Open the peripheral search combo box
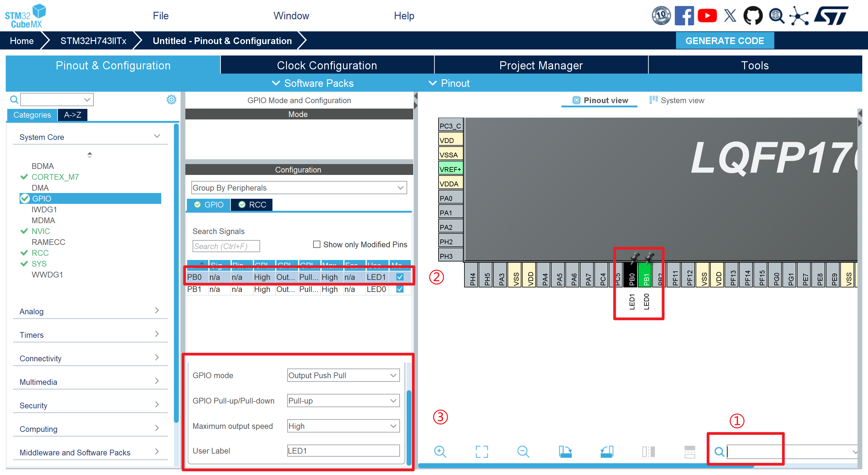Image resolution: width=868 pixels, height=475 pixels. (57, 100)
